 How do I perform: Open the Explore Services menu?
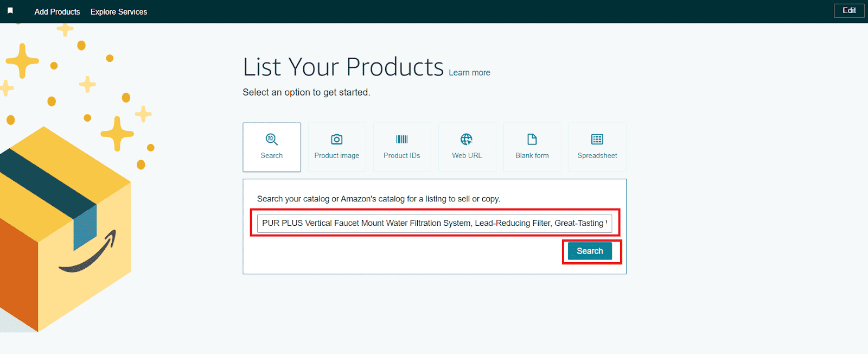(x=119, y=11)
